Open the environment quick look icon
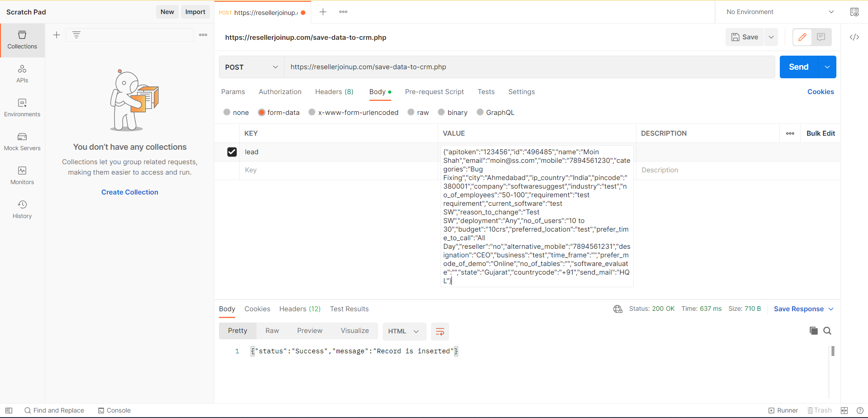This screenshot has width=868, height=418. pos(854,12)
